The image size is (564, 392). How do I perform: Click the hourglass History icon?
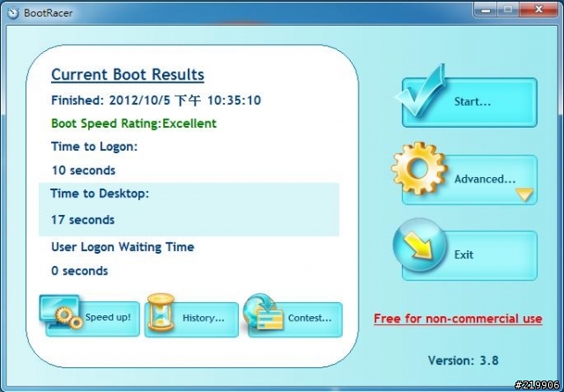pos(160,312)
